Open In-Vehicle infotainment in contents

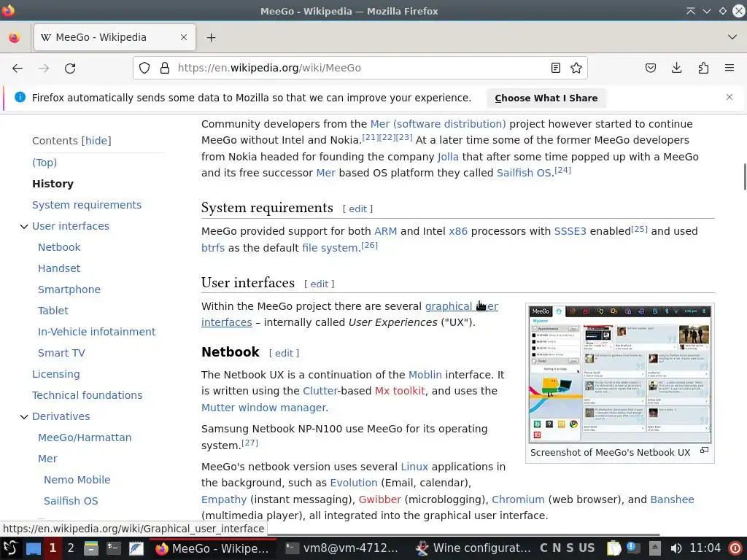point(97,332)
